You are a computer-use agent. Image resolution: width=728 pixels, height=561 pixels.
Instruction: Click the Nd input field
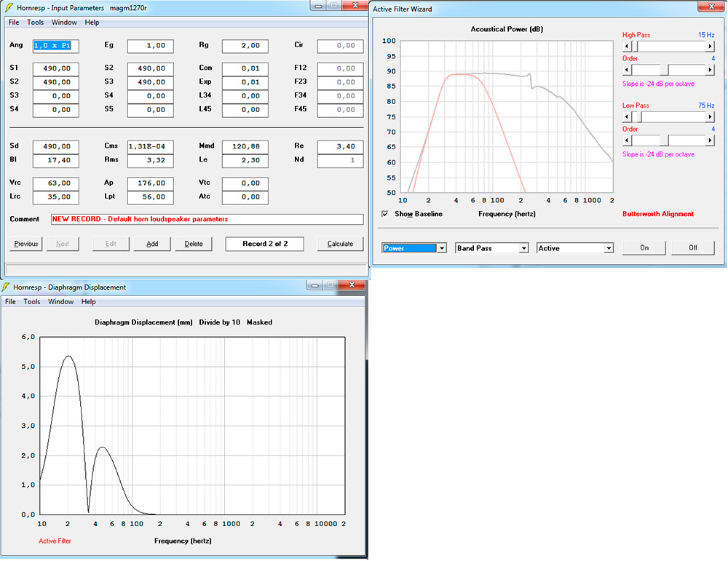tap(340, 161)
